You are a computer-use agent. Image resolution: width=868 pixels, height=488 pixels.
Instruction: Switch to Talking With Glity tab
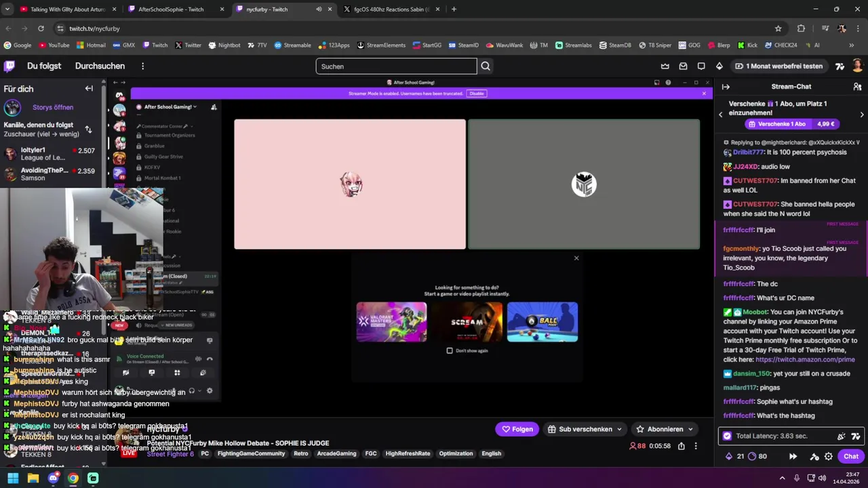coord(68,9)
